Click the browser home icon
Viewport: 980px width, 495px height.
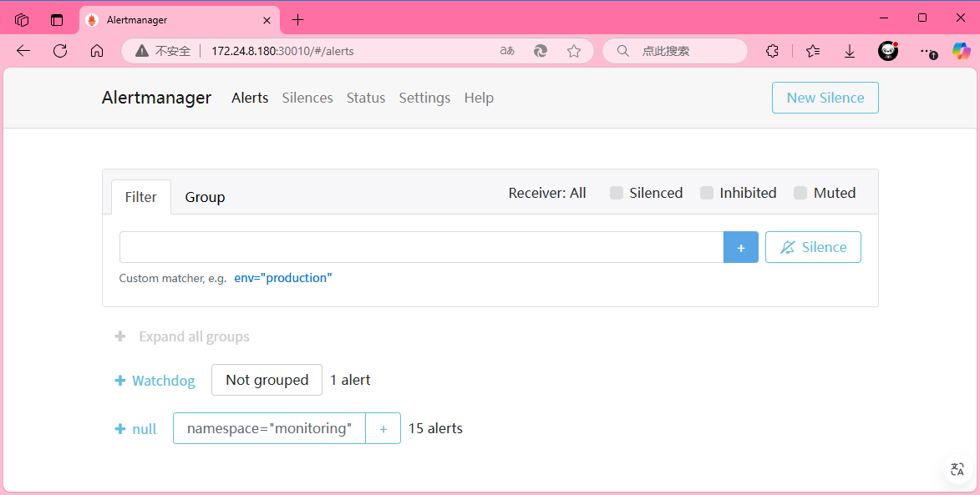point(97,51)
